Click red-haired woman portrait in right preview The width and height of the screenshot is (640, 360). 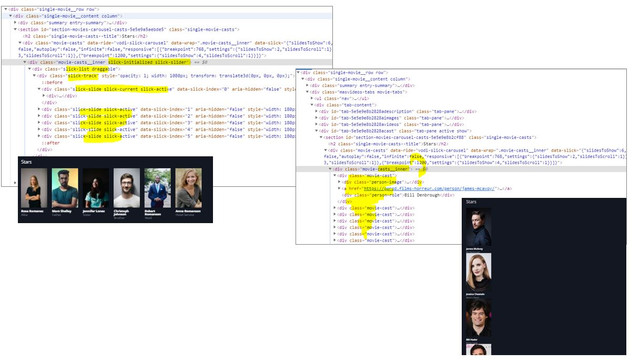point(478,272)
